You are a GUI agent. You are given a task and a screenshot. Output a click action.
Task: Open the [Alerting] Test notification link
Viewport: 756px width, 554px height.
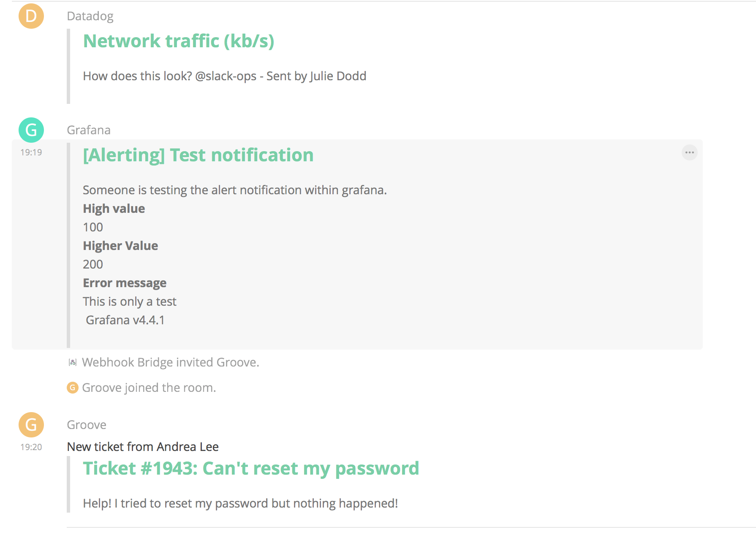coord(198,155)
